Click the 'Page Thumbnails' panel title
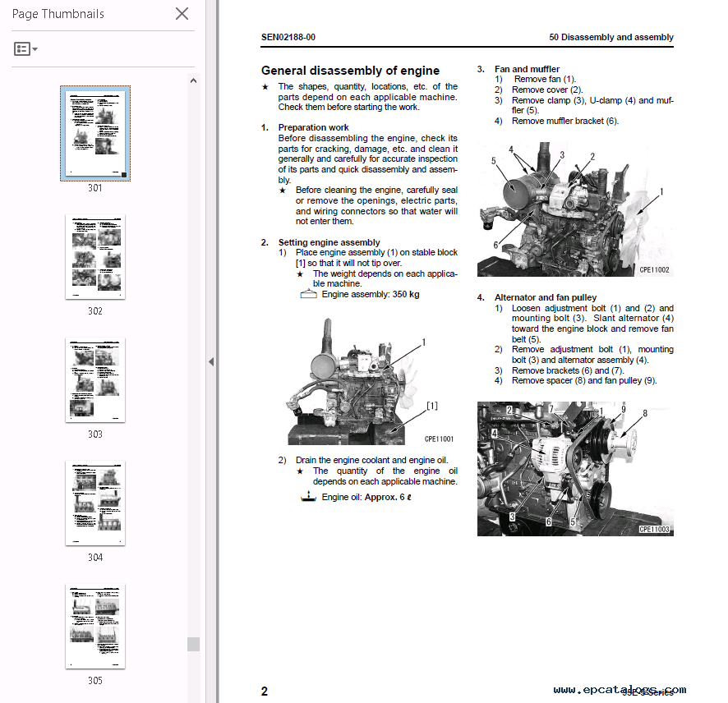The height and width of the screenshot is (703, 728). pos(58,14)
